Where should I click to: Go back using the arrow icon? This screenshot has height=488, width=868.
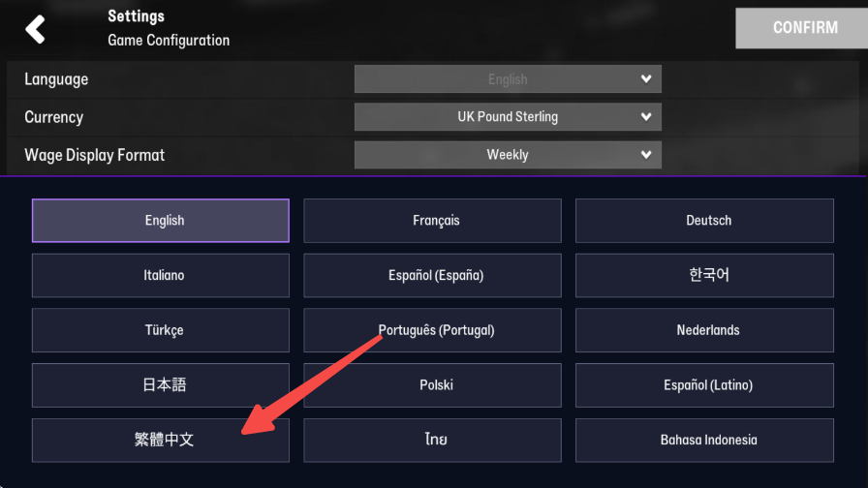click(36, 29)
